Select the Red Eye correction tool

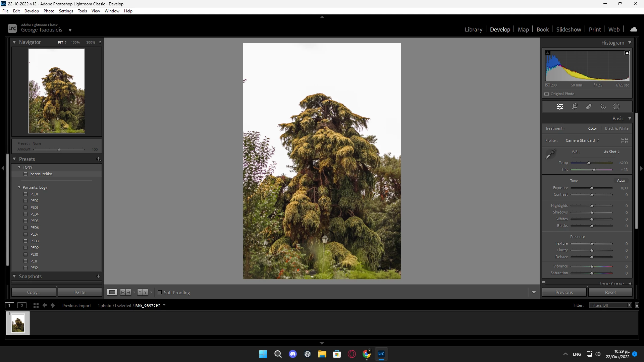pos(603,107)
